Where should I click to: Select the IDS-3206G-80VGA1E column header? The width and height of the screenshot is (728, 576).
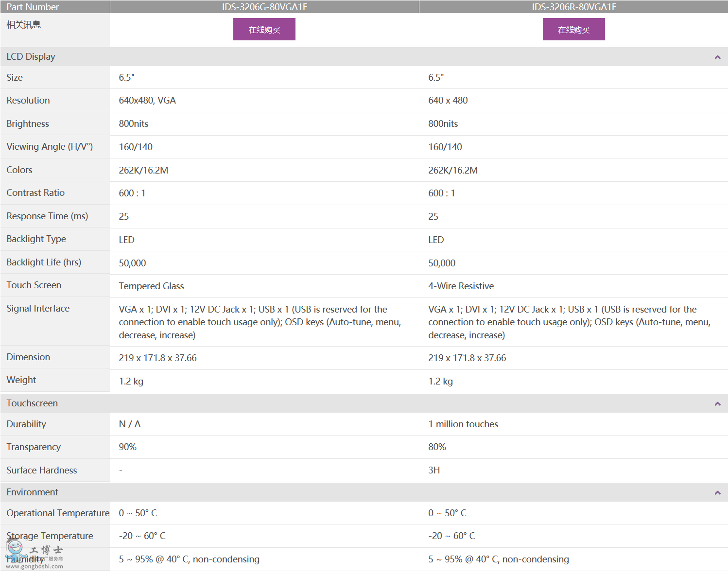[x=264, y=7]
